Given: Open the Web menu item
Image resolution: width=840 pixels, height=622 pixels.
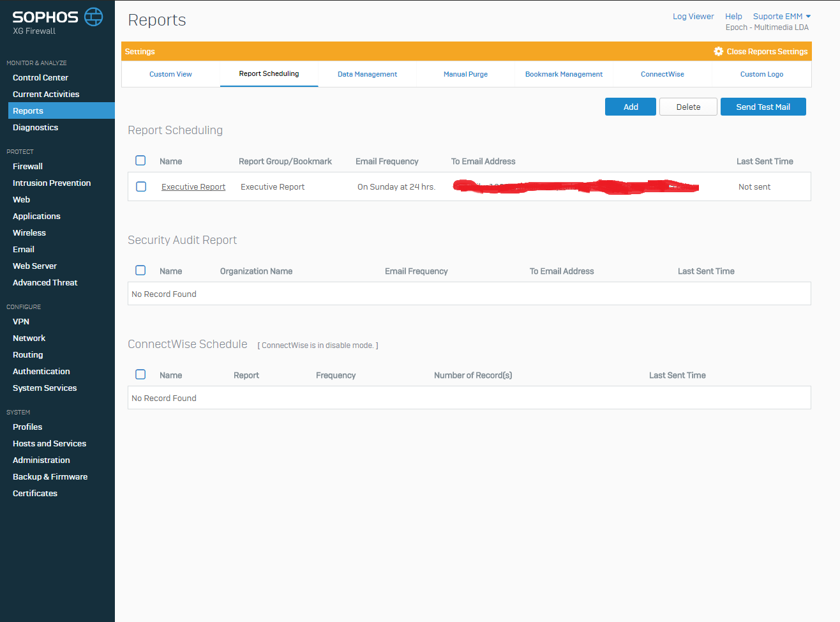Looking at the screenshot, I should [21, 199].
